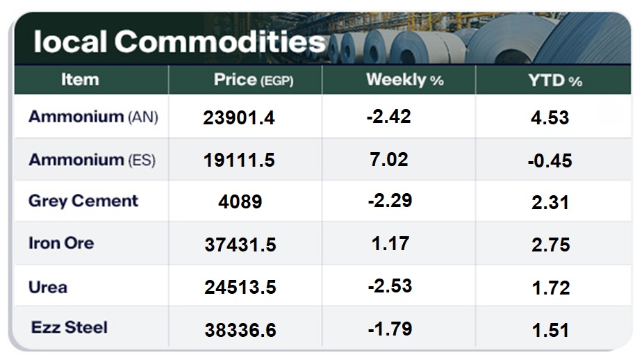Click the Iron Ore YTD value 2.75
This screenshot has width=644, height=364.
549,245
